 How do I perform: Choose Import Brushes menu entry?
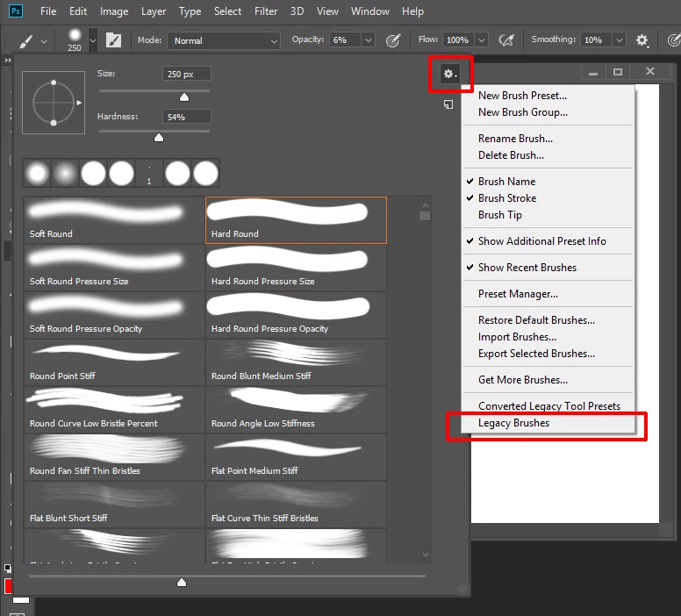coord(548,337)
